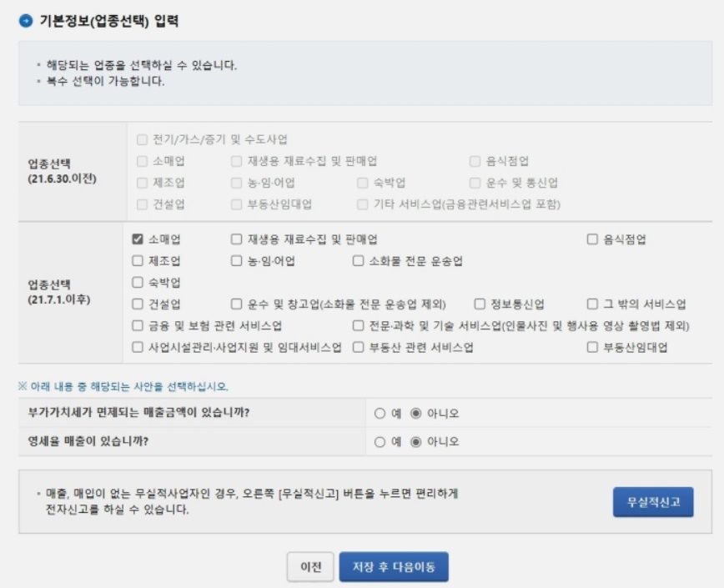Check 농·임·어업 in the 21.7.1.이후 section
This screenshot has width=724, height=588.
236,261
